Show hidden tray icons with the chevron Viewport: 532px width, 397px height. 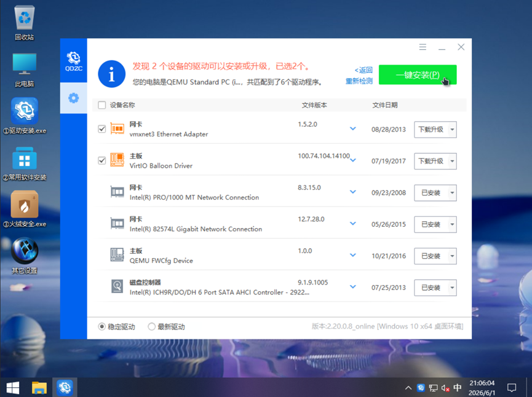point(408,388)
